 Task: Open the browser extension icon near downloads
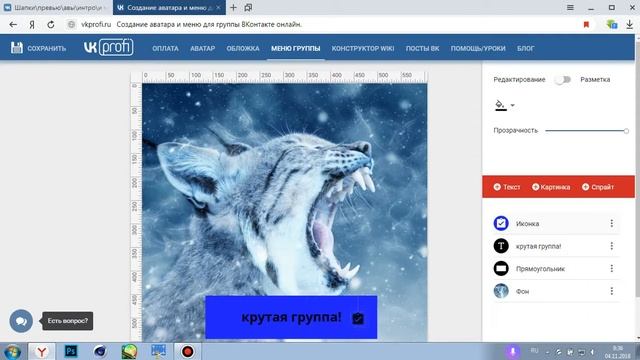[611, 24]
